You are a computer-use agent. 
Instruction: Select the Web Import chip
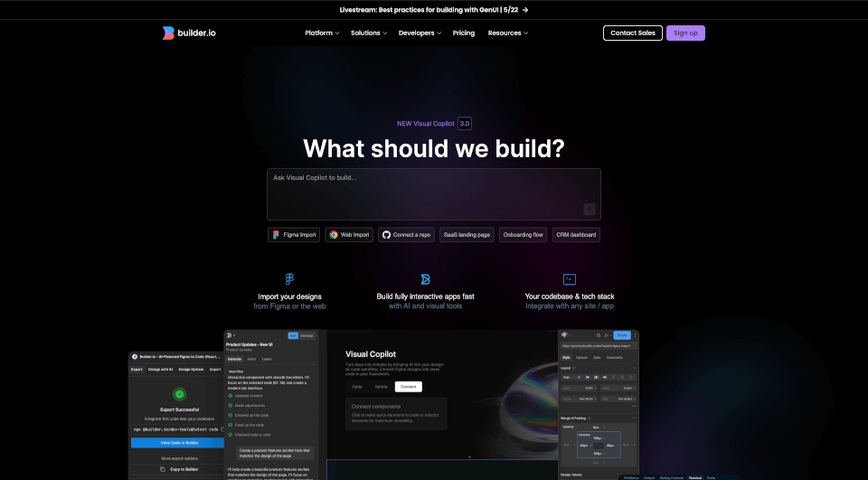coord(349,235)
